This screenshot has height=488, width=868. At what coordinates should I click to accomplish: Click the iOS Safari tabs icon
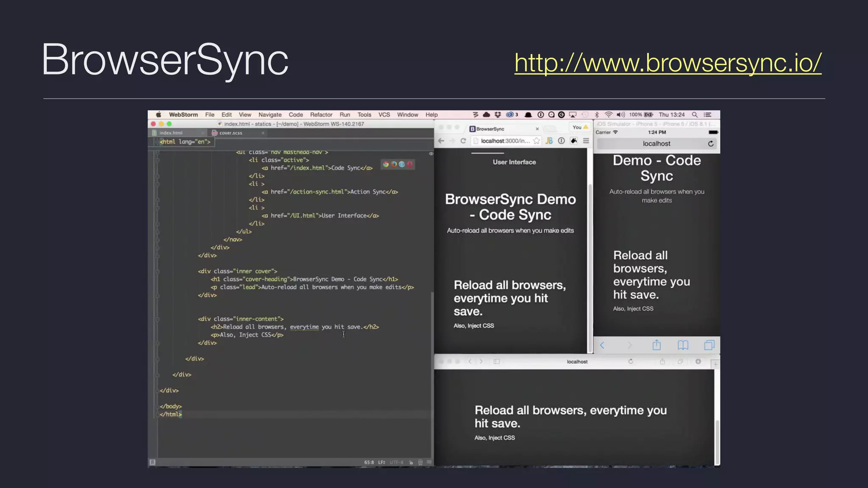[709, 345]
